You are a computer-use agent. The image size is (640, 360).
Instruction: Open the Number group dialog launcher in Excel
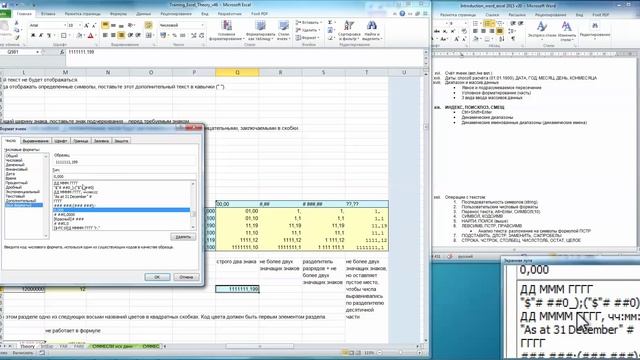tap(203, 44)
